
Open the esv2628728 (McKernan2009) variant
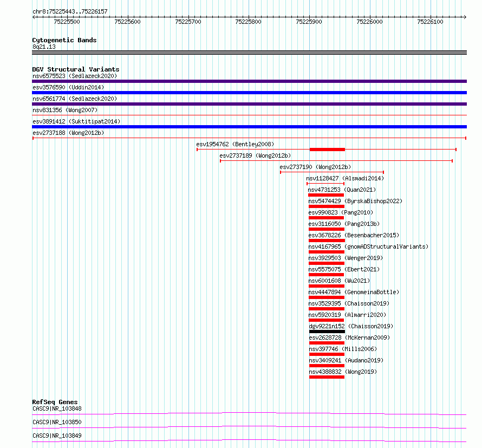[x=349, y=337]
